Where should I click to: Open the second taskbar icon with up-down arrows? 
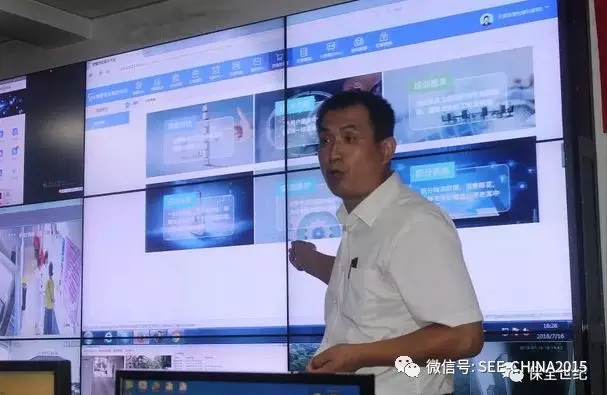click(x=109, y=337)
